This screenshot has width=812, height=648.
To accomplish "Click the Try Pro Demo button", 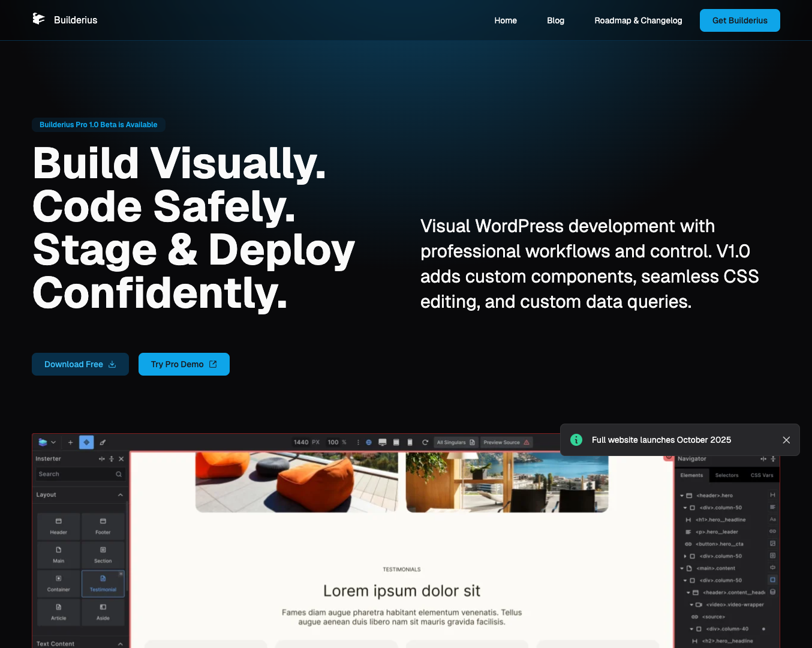I will (x=184, y=364).
